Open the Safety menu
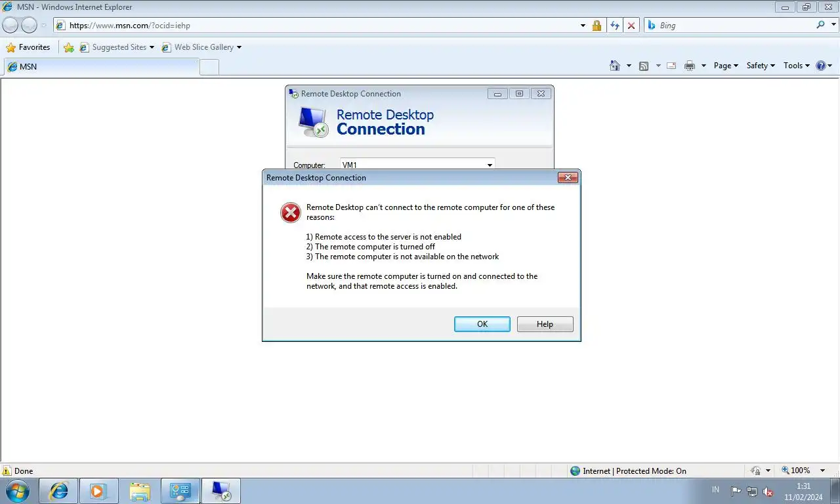 [761, 66]
